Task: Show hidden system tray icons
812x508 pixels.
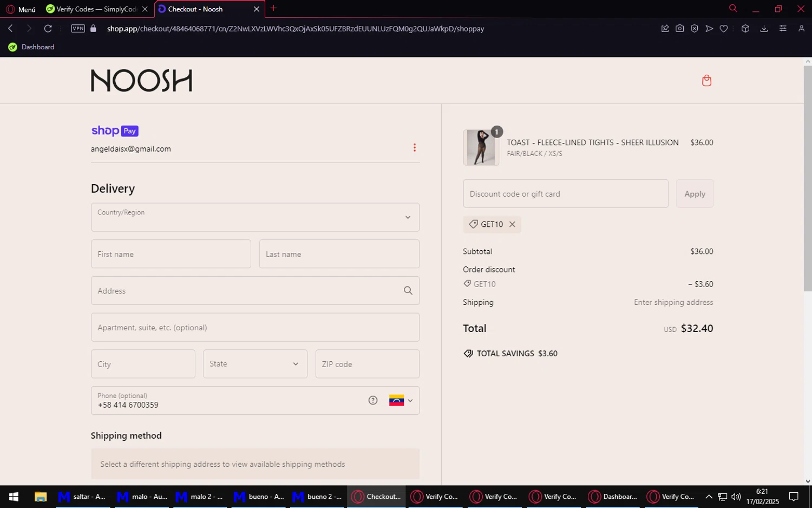Action: click(x=709, y=497)
